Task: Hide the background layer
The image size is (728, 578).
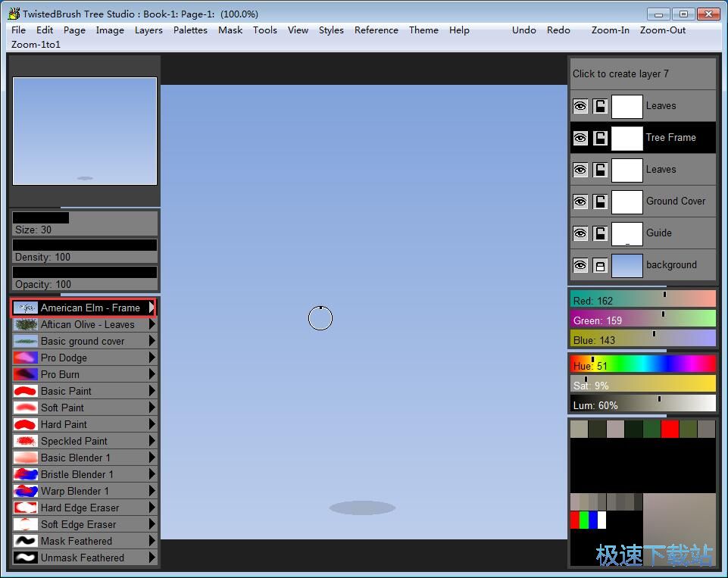Action: pyautogui.click(x=580, y=266)
